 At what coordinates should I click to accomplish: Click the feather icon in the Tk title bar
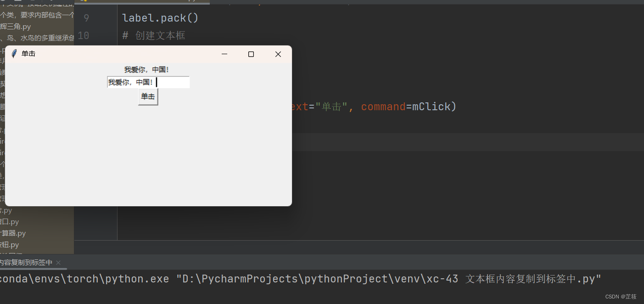tap(14, 54)
